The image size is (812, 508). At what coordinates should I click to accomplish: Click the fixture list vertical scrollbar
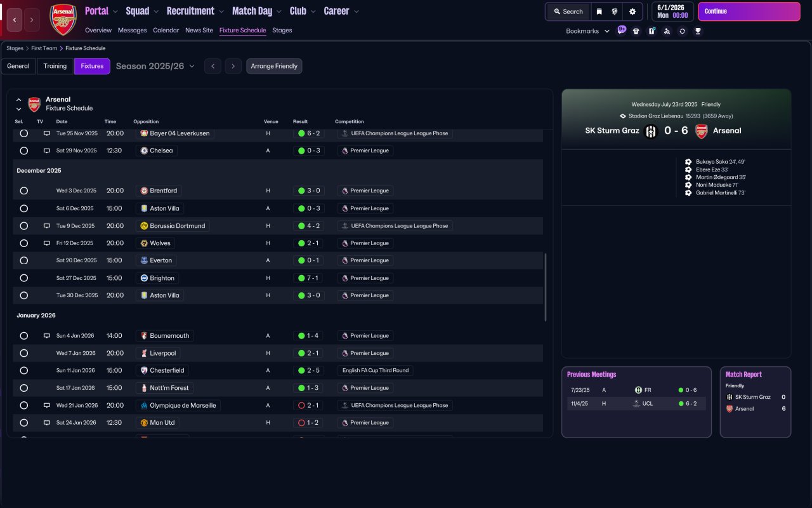[x=546, y=287]
